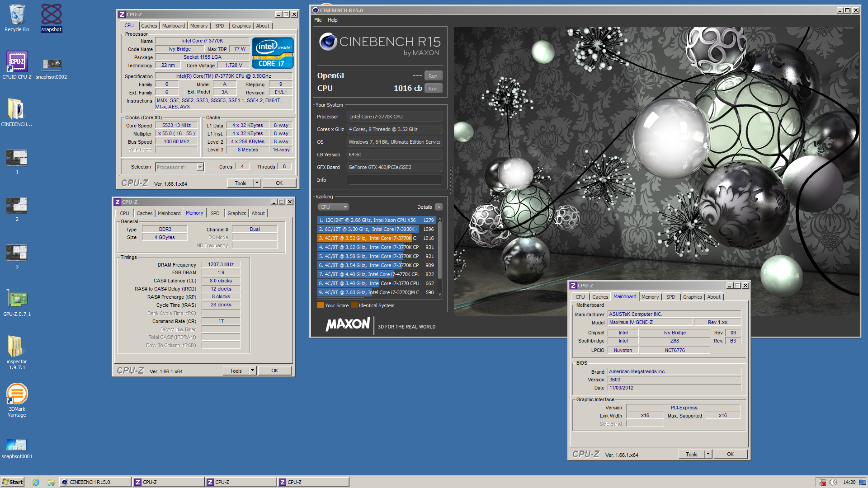Viewport: 868px width, 488px height.
Task: Open snaphsot0002 image file icon
Action: (x=51, y=68)
